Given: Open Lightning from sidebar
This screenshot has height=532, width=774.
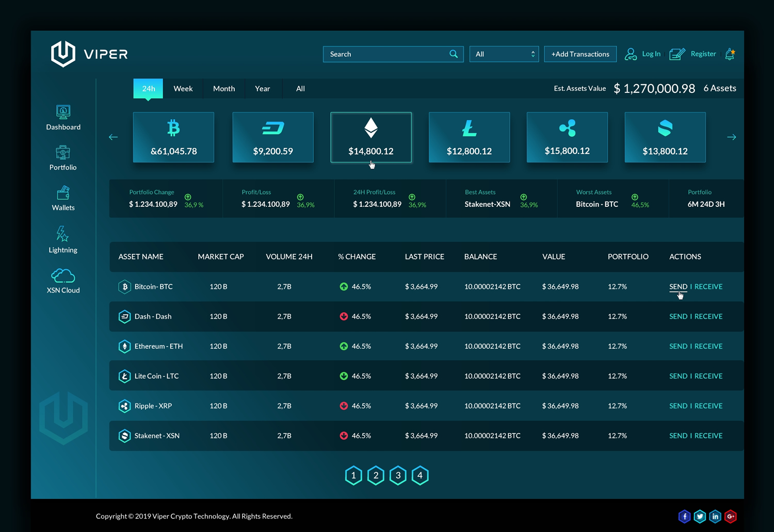Looking at the screenshot, I should pyautogui.click(x=63, y=239).
